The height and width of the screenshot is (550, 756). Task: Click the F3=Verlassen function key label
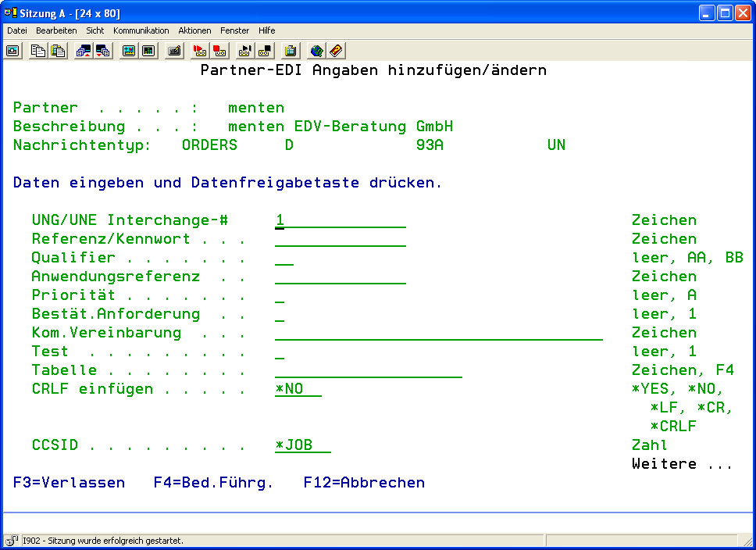69,483
